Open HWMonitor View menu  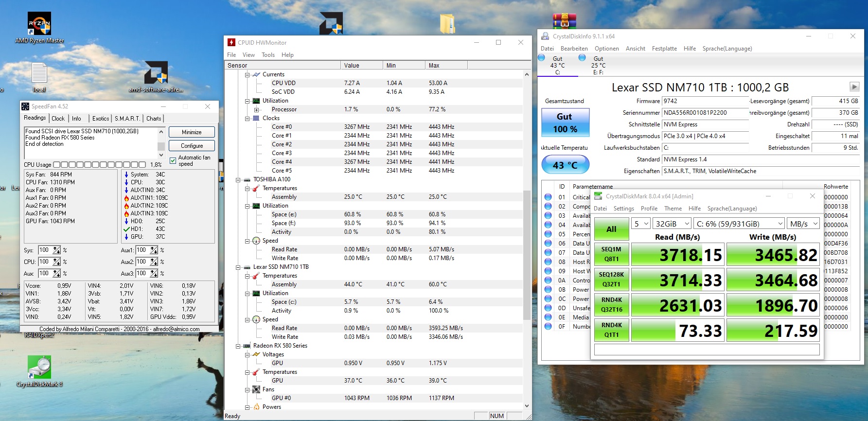click(248, 55)
